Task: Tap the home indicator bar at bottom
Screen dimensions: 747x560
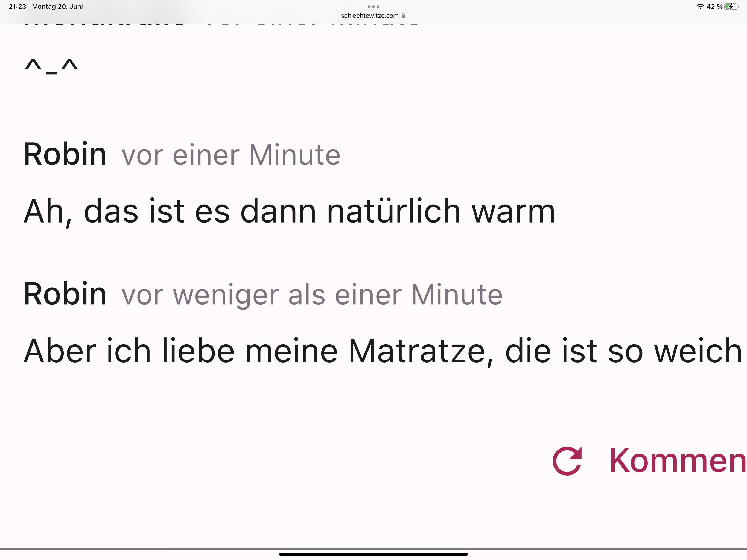Action: click(373, 554)
